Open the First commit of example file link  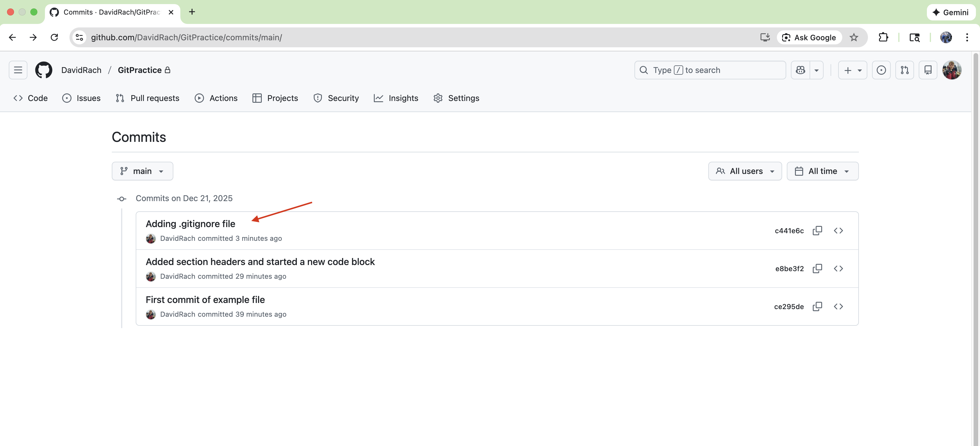[x=205, y=299]
